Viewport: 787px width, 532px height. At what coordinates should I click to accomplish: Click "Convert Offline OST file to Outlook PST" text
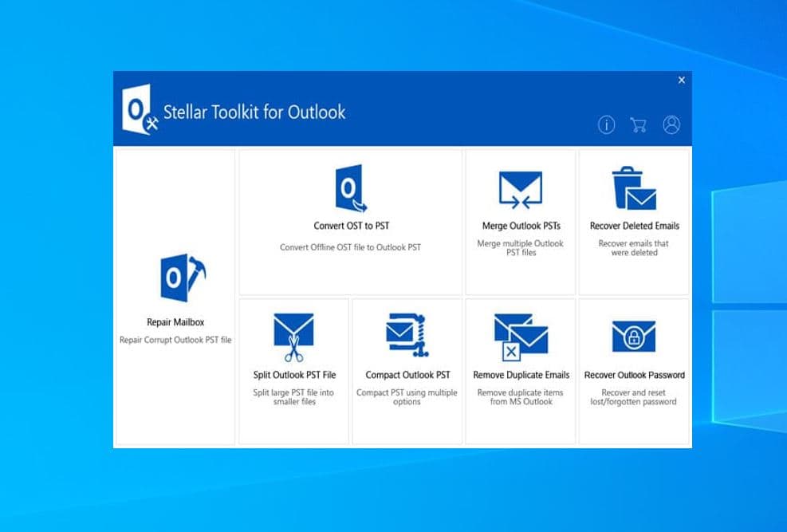click(350, 247)
